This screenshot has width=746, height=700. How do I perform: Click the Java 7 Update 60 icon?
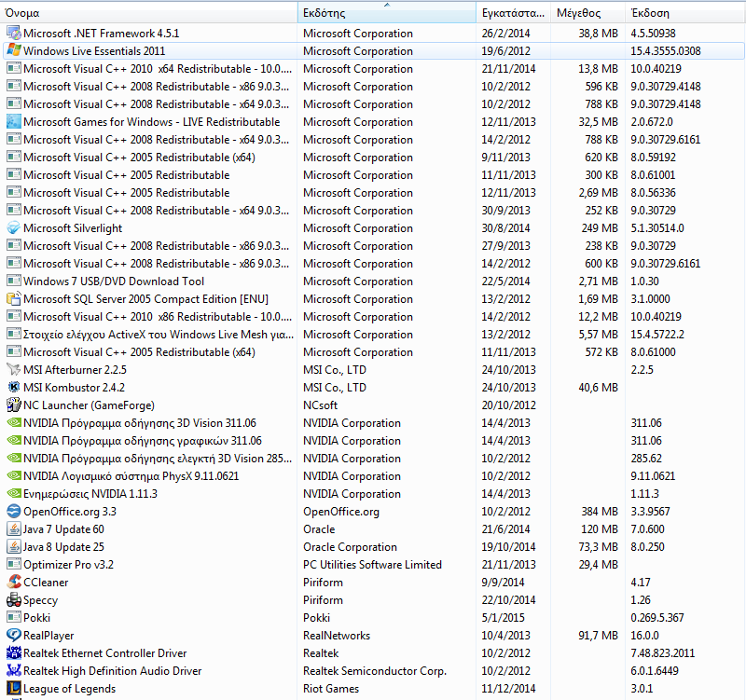14,529
